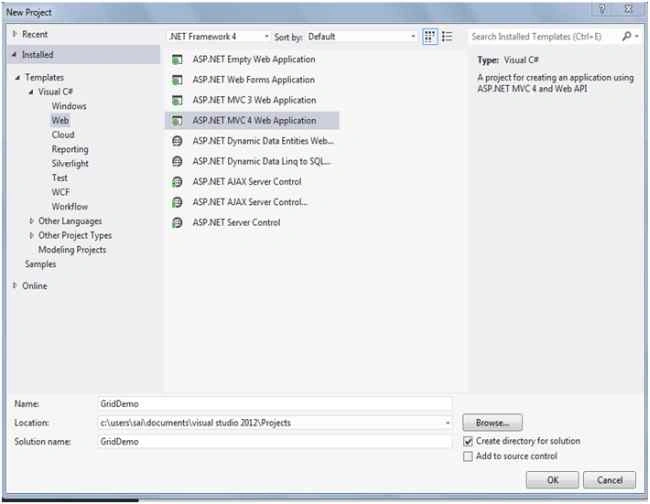Screen dimensions: 650x504
Task: Click the Cancel button
Action: [609, 480]
